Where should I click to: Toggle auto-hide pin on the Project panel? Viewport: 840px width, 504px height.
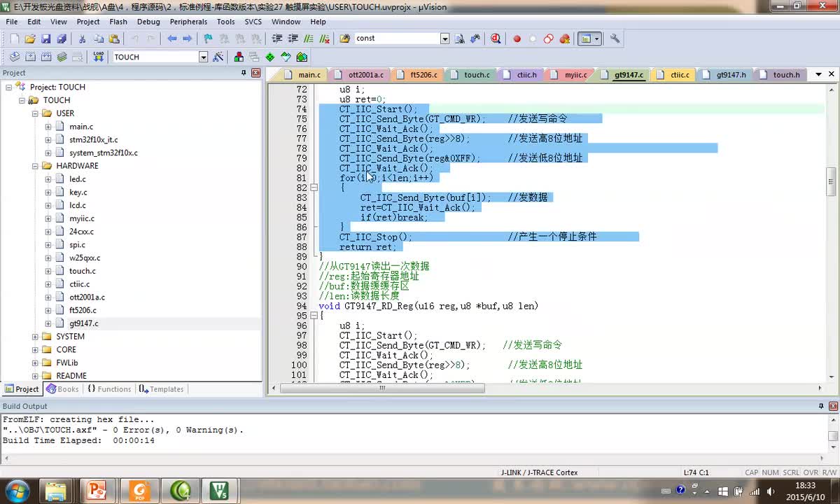click(244, 73)
